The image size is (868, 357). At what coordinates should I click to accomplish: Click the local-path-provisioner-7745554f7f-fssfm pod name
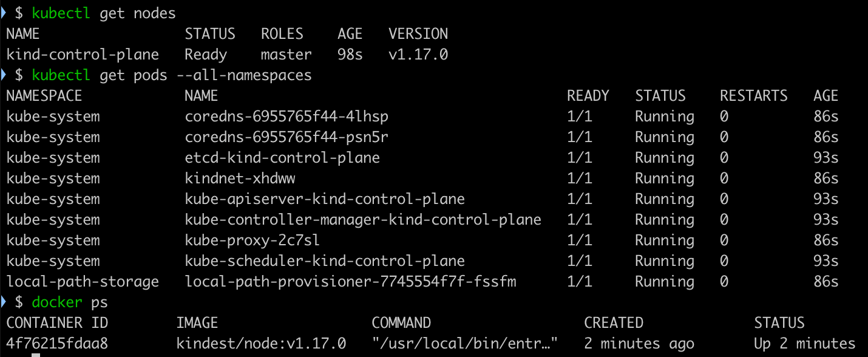point(350,282)
